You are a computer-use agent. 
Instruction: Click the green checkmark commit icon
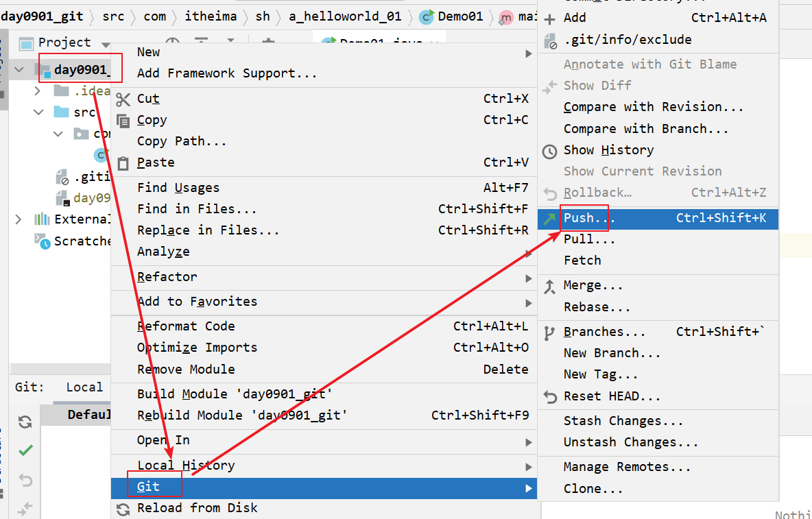[x=25, y=450]
